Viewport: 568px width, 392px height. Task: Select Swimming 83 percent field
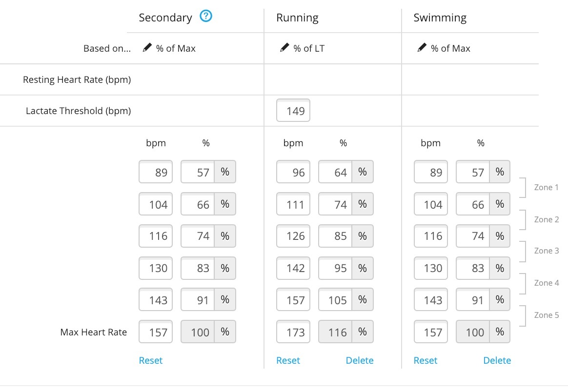(x=473, y=268)
